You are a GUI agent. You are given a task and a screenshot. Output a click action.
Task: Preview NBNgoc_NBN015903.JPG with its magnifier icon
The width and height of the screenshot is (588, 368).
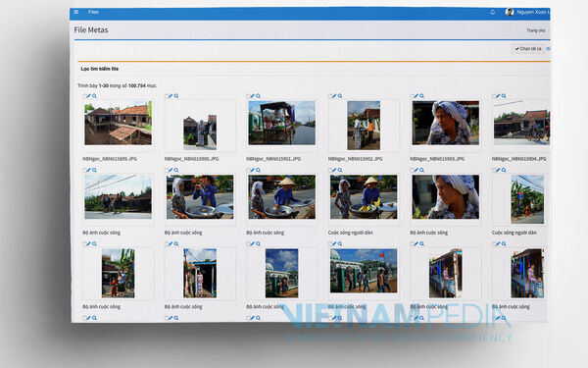coord(421,96)
